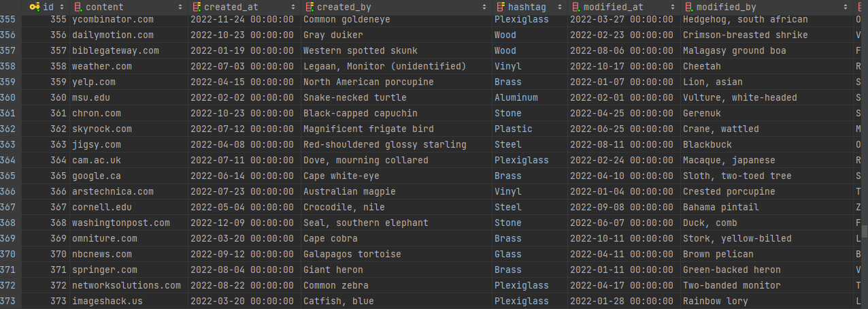Click the column icon beside the modified_at header
Image resolution: width=868 pixels, height=309 pixels.
pyautogui.click(x=575, y=7)
